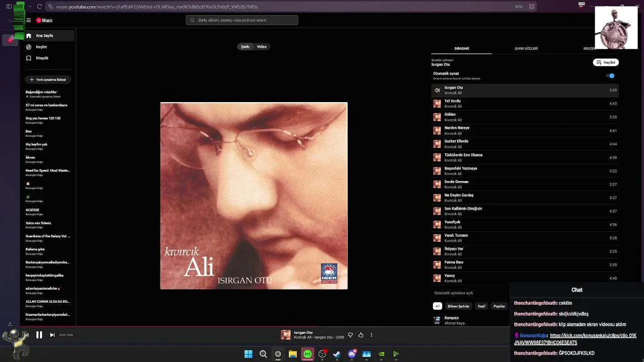This screenshot has height=362, width=644.
Task: Play Nerden Nereye from the queue
Action: 525,131
